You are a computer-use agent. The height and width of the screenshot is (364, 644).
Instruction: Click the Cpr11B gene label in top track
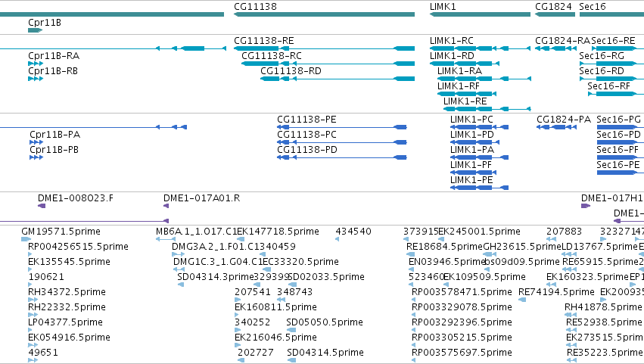tap(45, 23)
